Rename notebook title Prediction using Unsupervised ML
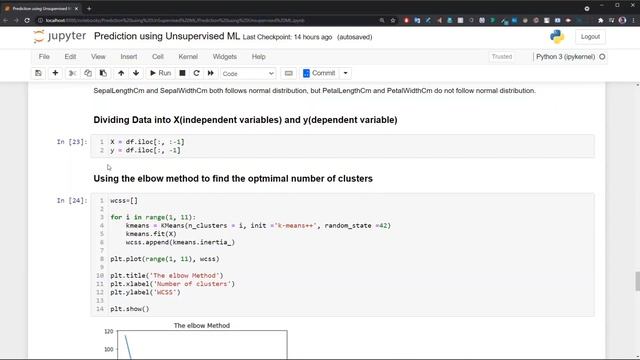This screenshot has height=360, width=640. [167, 36]
